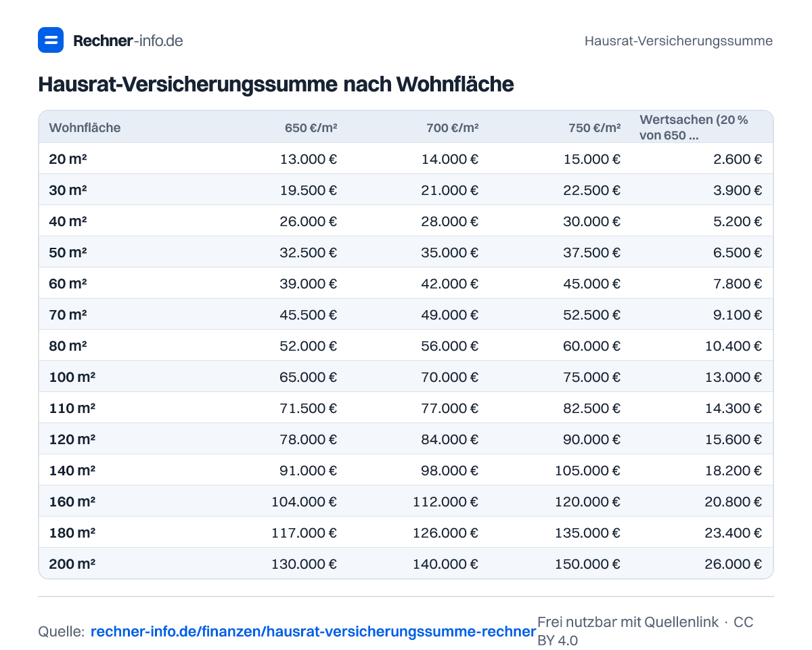
Task: Click the 15.000 € cell
Action: 592,159
